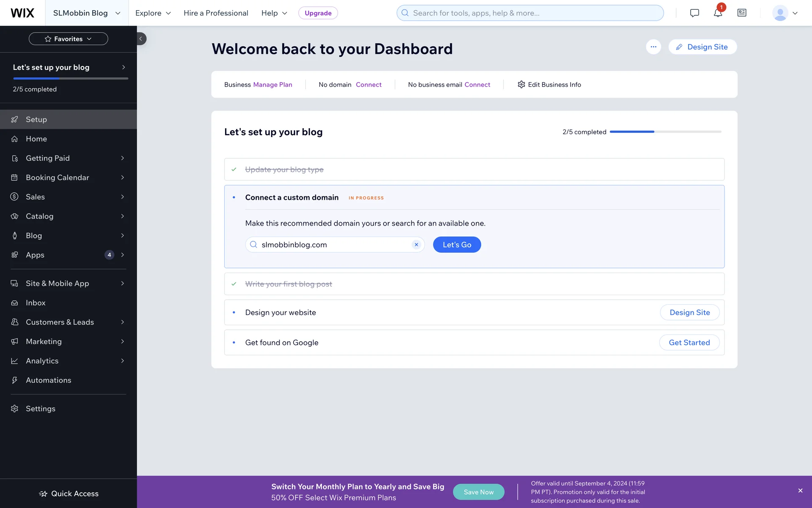Select the 'Get found on Google' step row
This screenshot has width=812, height=508.
coord(282,342)
